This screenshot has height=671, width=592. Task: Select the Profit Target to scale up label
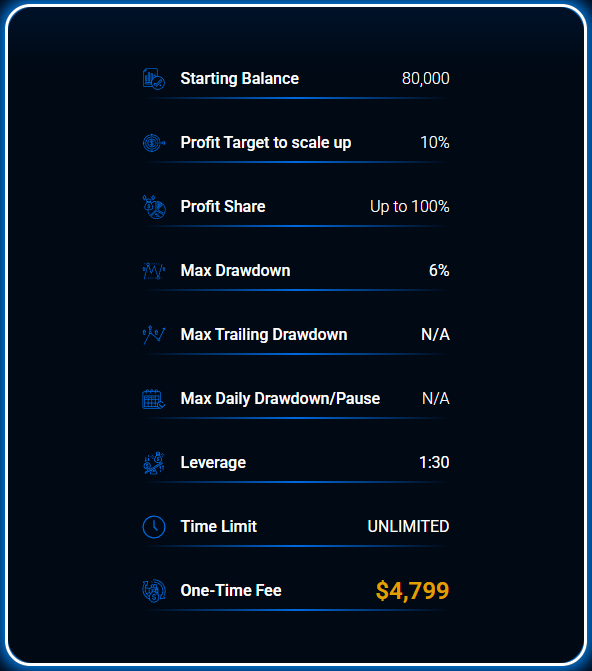pos(266,143)
